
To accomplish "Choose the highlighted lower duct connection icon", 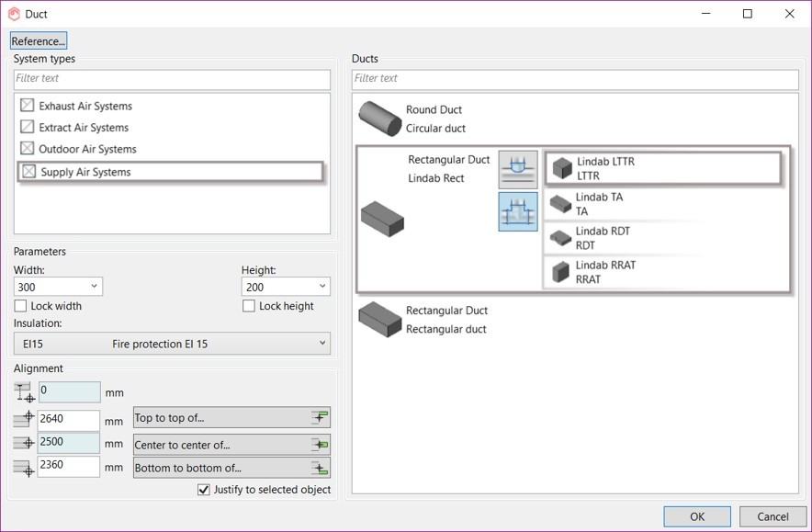I will [x=517, y=211].
